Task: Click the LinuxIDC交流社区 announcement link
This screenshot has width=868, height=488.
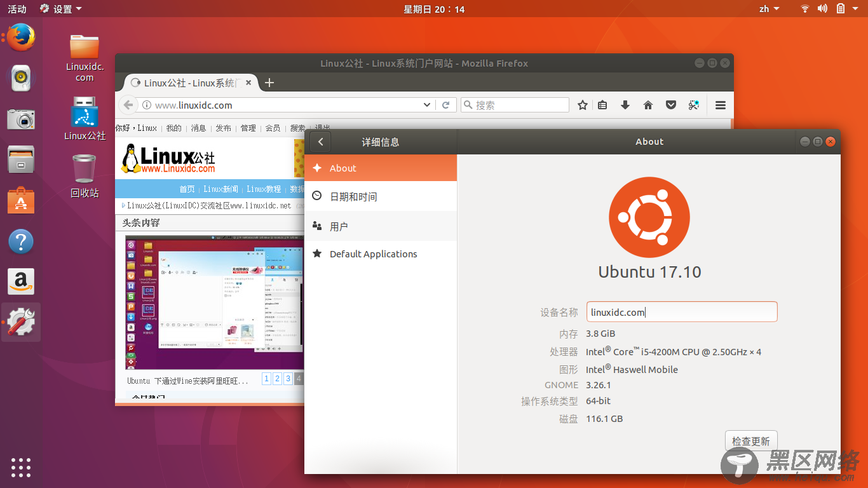Action: click(x=209, y=205)
